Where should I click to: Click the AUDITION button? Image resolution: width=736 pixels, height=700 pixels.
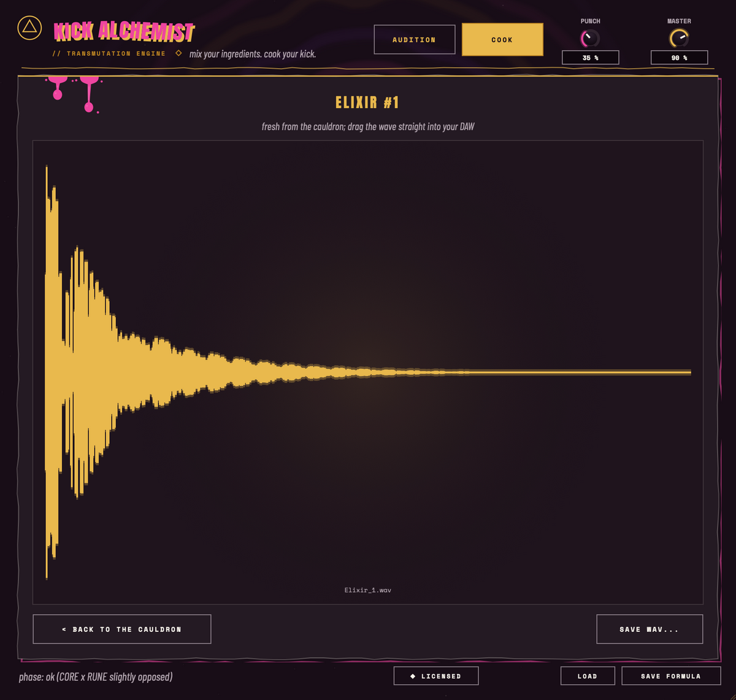point(415,40)
